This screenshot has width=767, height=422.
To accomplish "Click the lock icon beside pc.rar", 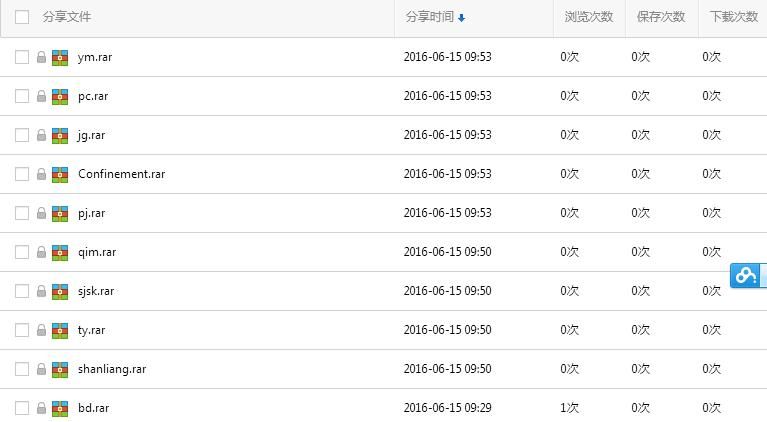I will [x=41, y=97].
